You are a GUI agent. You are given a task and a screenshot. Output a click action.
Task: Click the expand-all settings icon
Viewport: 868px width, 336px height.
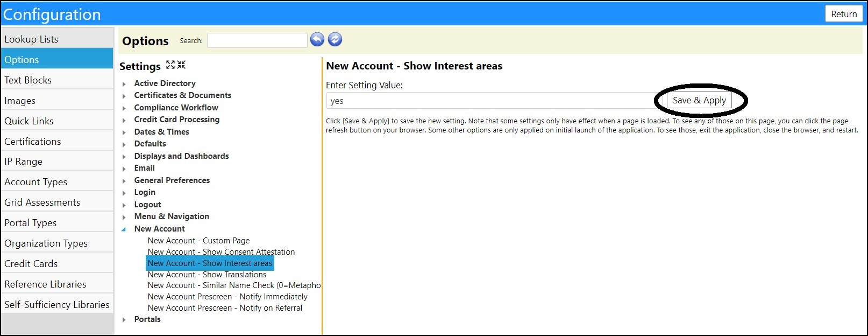tap(170, 65)
